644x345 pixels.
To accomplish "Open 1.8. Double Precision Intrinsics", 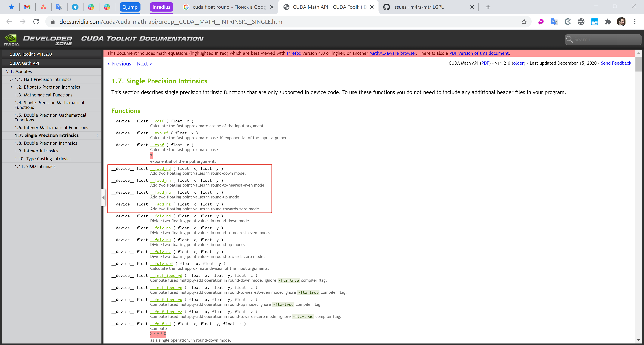I will click(x=46, y=143).
